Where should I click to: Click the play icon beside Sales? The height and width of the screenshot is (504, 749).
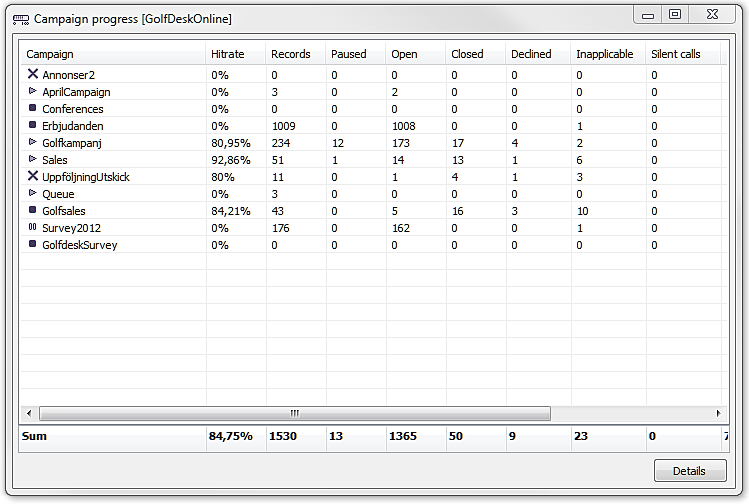pyautogui.click(x=32, y=159)
